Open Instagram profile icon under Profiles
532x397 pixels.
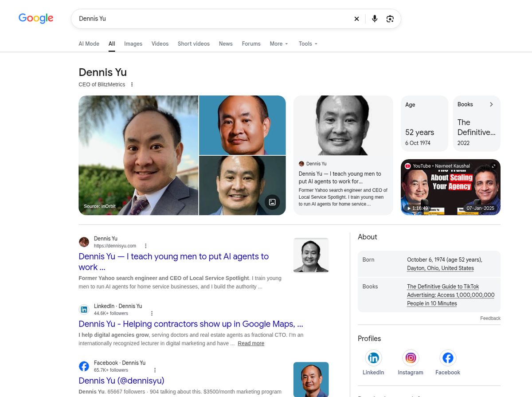click(411, 358)
